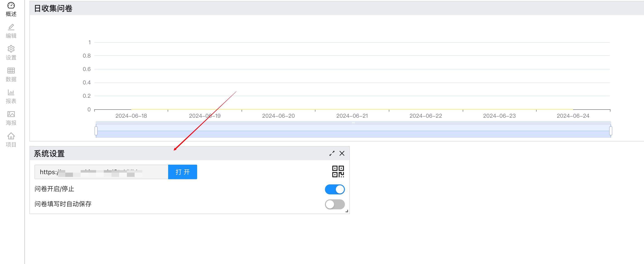Show the survey QR code icon
This screenshot has height=264, width=644.
[x=338, y=172]
